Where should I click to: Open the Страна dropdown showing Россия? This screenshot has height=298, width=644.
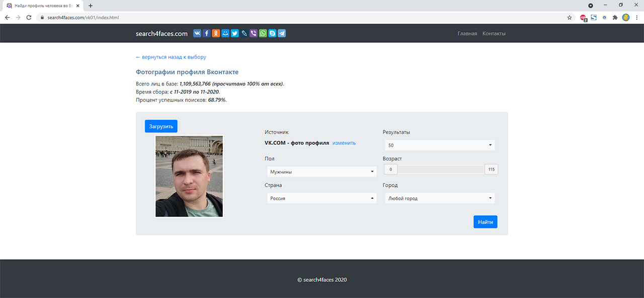click(x=321, y=198)
